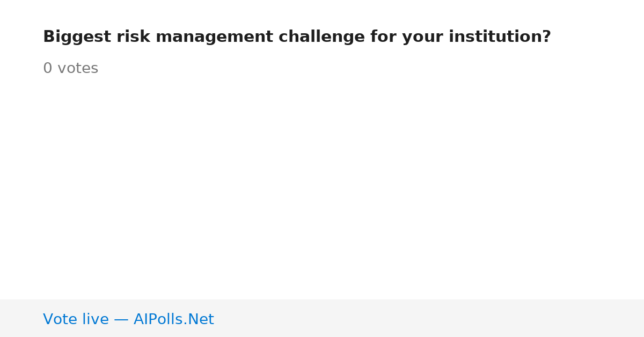Click the word institution? in the heading

point(500,37)
